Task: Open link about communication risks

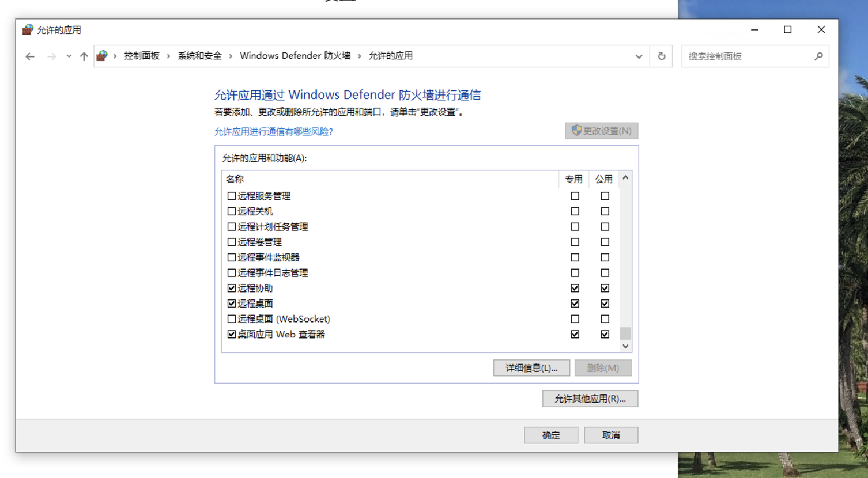Action: click(x=274, y=132)
